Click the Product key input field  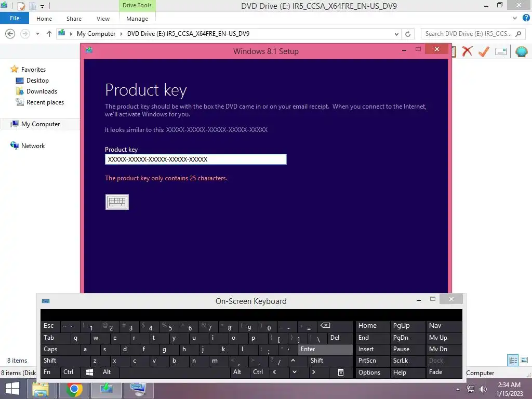pos(196,159)
